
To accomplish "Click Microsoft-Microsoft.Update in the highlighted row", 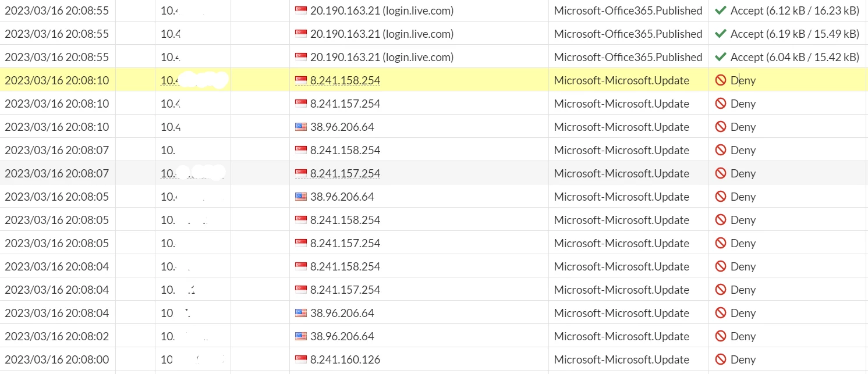I will [x=622, y=80].
